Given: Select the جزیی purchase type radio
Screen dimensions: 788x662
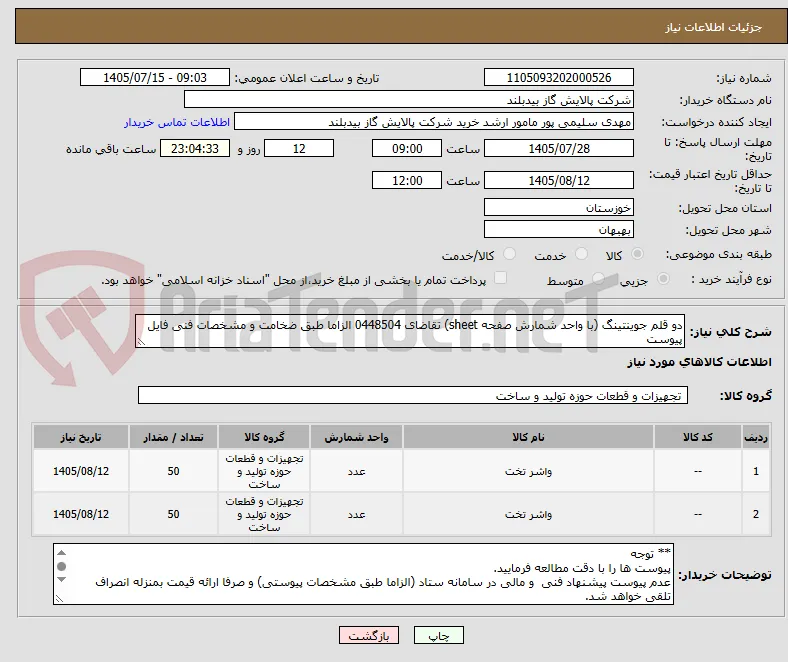Looking at the screenshot, I should pyautogui.click(x=663, y=278).
